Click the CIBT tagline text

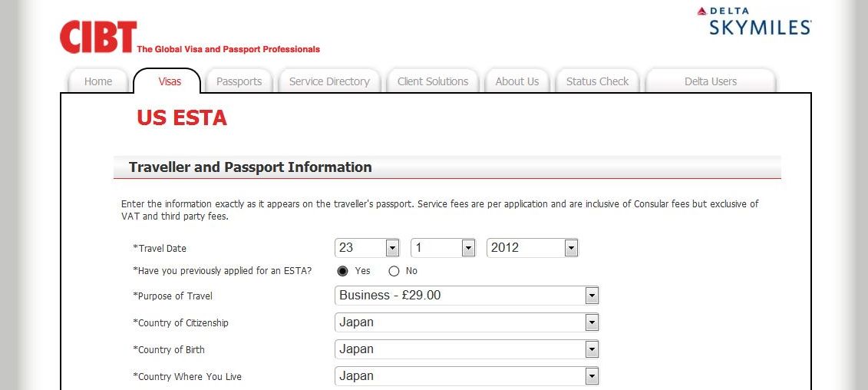(x=228, y=49)
